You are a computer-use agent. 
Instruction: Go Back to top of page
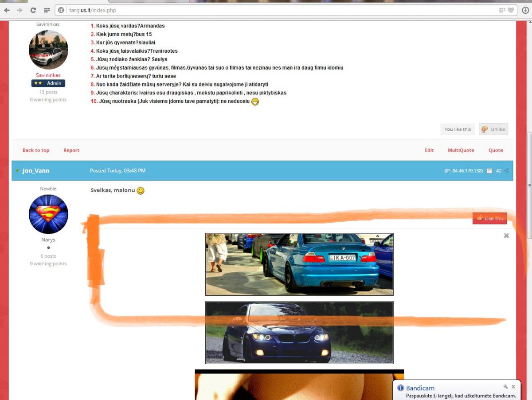(36, 150)
